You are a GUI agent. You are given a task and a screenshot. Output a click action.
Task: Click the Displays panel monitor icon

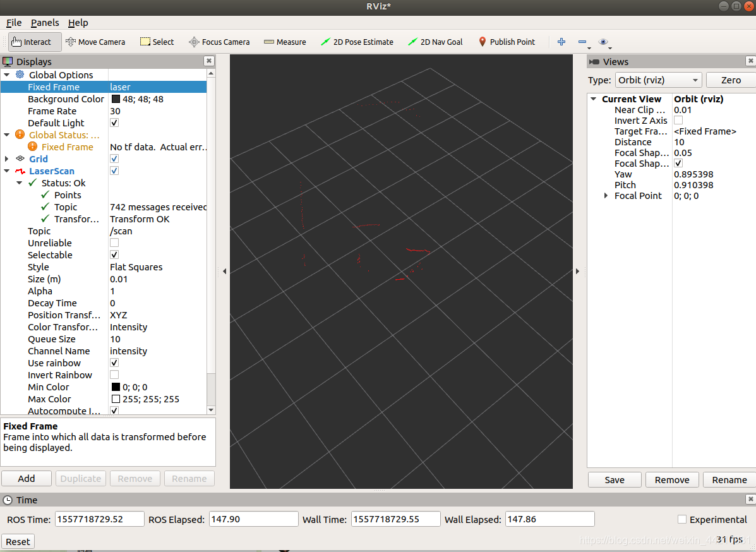[8, 61]
